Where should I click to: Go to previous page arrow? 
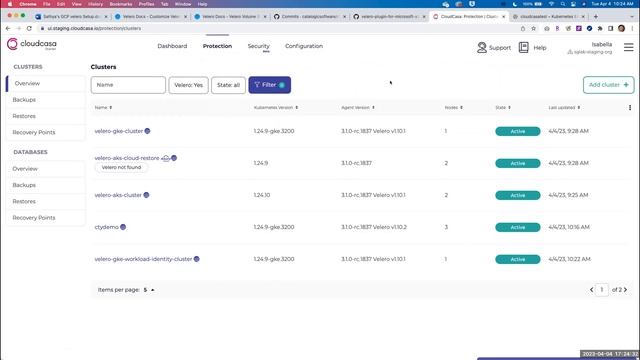tap(591, 290)
